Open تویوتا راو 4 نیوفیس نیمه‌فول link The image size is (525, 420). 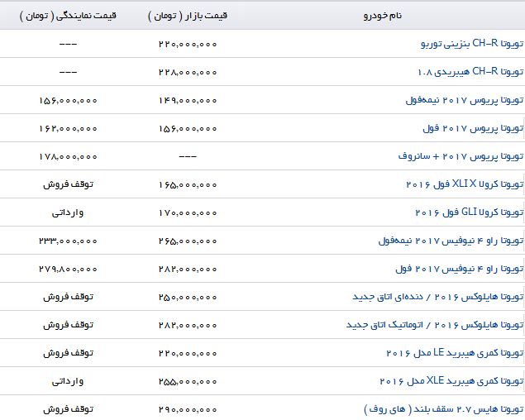(x=451, y=241)
